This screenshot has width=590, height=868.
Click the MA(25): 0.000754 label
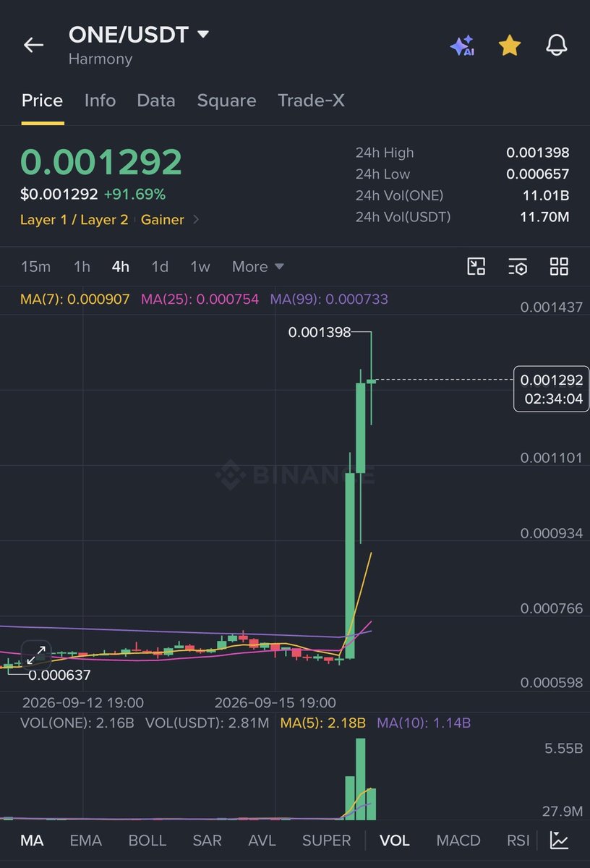pyautogui.click(x=200, y=299)
